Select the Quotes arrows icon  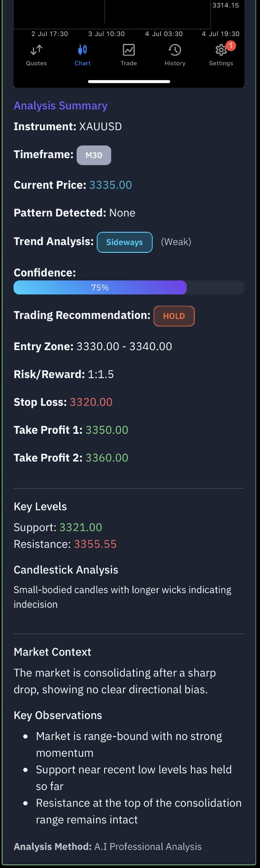pyautogui.click(x=36, y=50)
